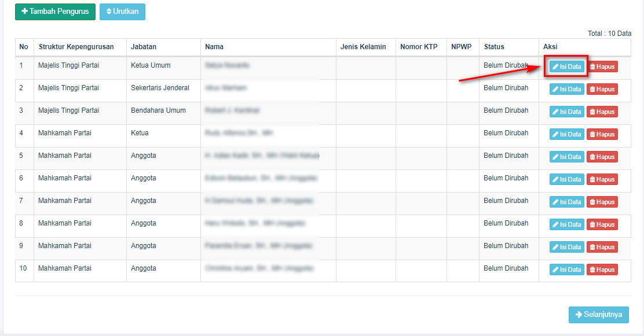Click the Tambah Pengurus button
The image size is (644, 336).
click(55, 12)
